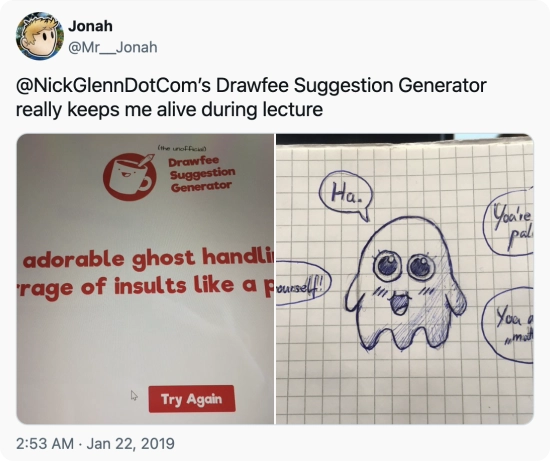Open Jonah's cartoon profile avatar
Viewport: 550px width, 461px height.
(x=40, y=36)
